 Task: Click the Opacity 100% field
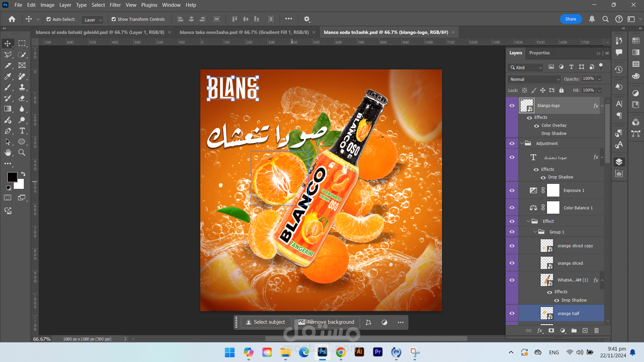589,79
